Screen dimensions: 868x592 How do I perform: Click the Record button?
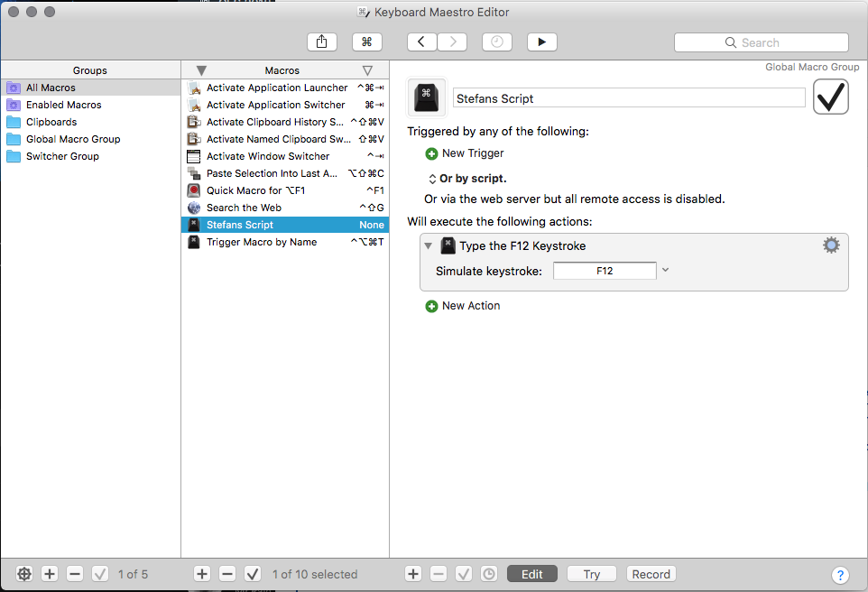click(651, 574)
